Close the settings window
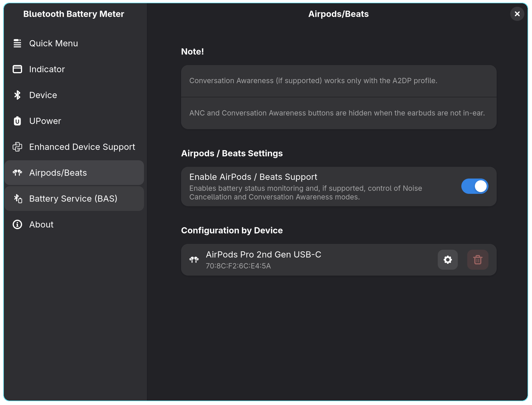 point(517,14)
